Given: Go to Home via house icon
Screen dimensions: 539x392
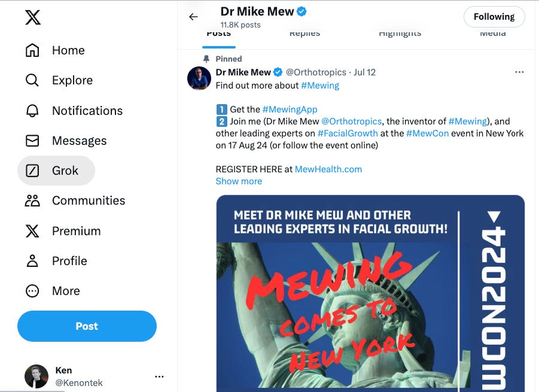Looking at the screenshot, I should coord(32,50).
